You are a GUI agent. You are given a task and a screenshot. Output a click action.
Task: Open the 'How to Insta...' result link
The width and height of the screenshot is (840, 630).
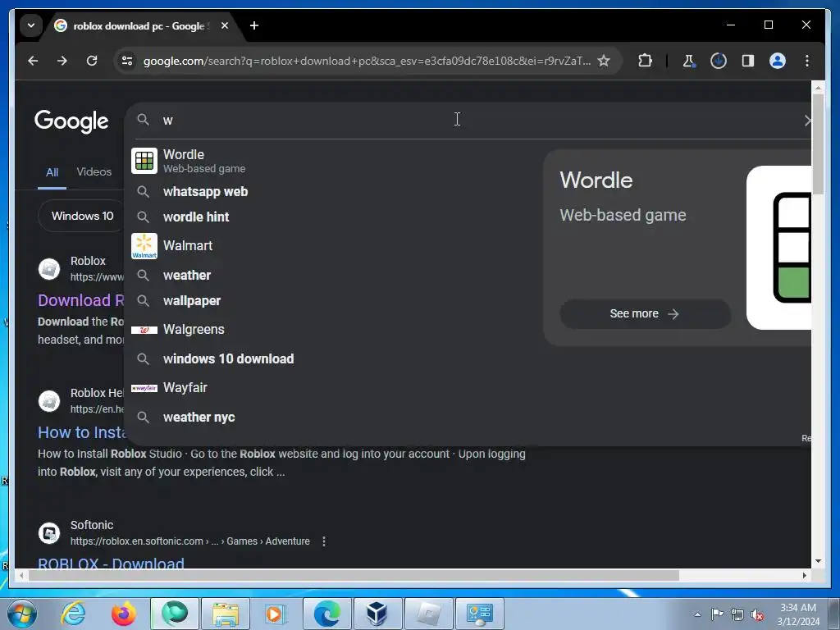[81, 433]
